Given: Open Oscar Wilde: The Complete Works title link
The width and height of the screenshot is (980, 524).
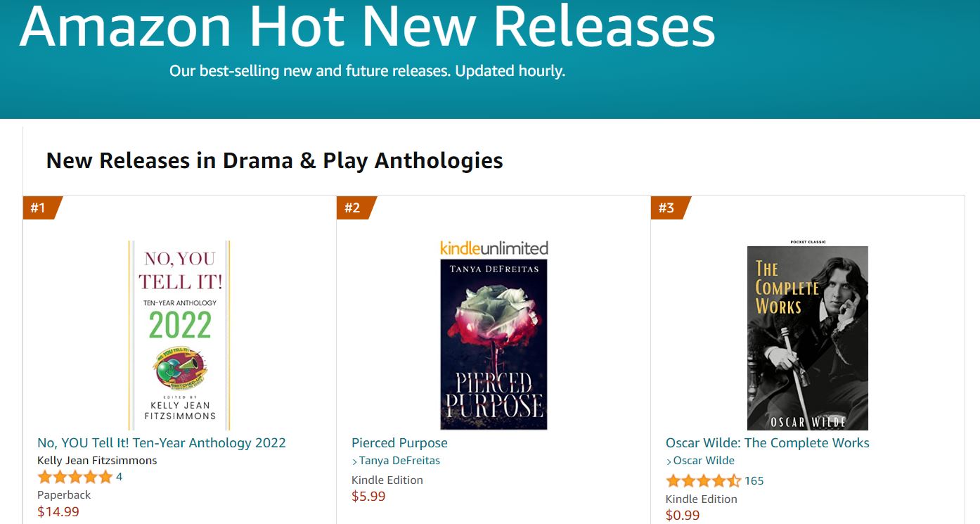Looking at the screenshot, I should (x=768, y=443).
